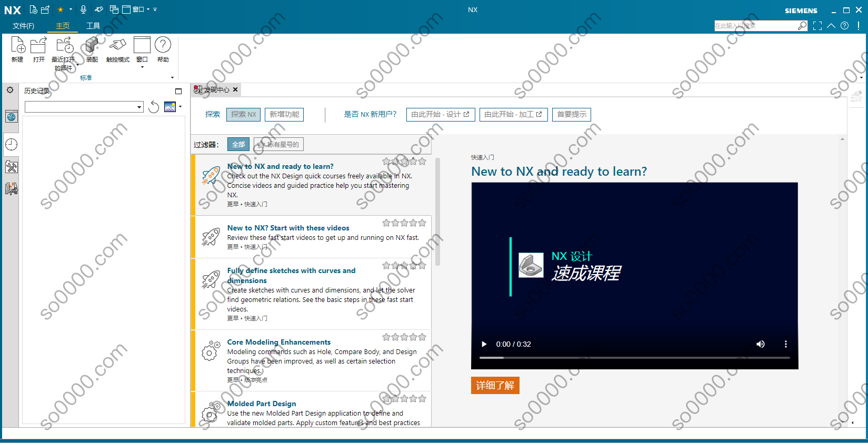The width and height of the screenshot is (868, 443).
Task: Click the 由此开始 - 加工 button
Action: [513, 114]
